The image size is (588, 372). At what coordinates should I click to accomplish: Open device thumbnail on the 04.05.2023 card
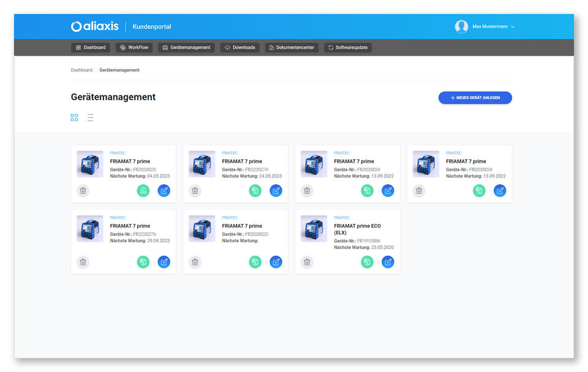pyautogui.click(x=90, y=164)
